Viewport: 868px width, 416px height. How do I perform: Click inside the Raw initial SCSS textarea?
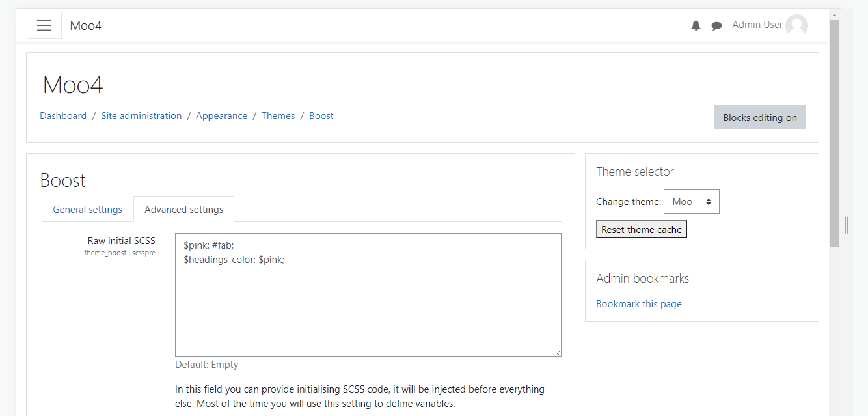[368, 295]
